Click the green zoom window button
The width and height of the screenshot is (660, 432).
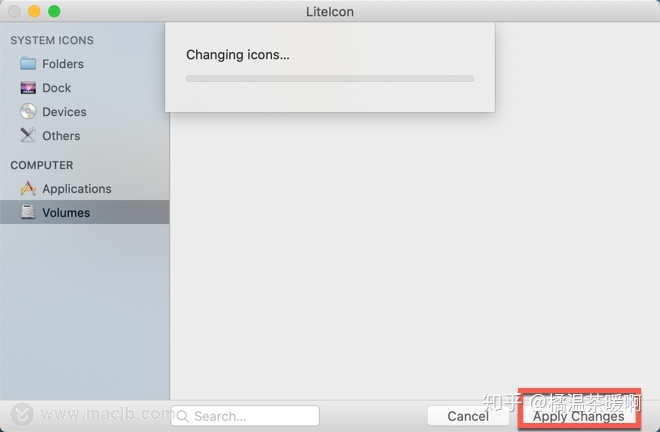pyautogui.click(x=54, y=11)
